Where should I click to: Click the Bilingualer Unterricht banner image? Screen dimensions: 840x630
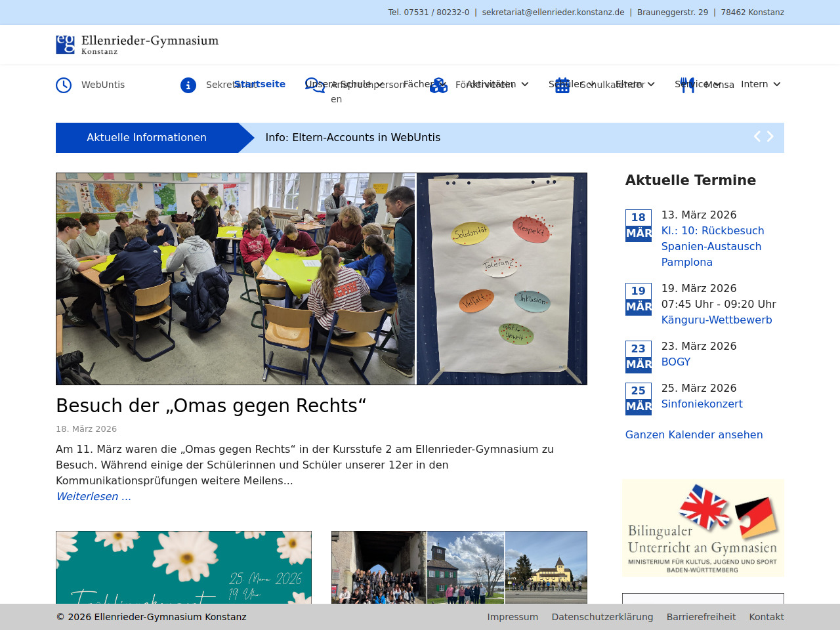(x=703, y=528)
